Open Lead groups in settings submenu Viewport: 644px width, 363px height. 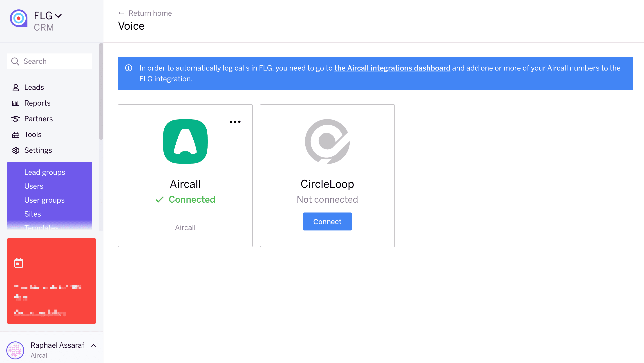point(45,172)
